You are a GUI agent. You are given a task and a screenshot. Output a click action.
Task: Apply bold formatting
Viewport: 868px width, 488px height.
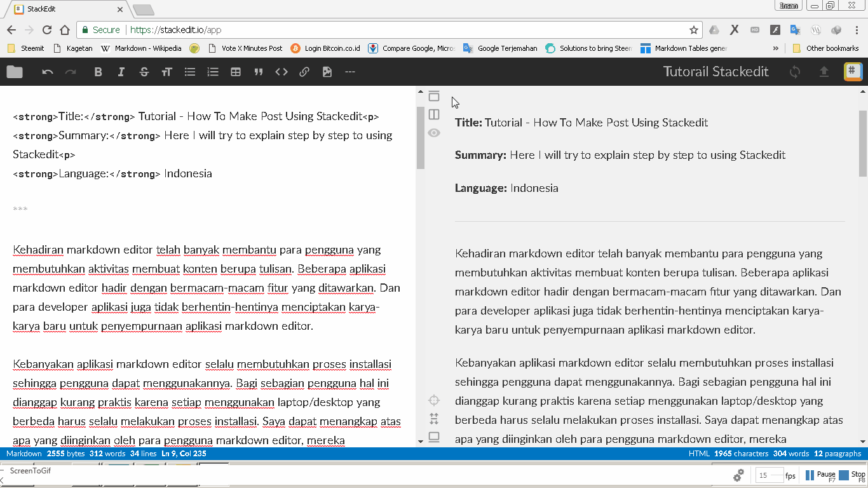tap(98, 72)
